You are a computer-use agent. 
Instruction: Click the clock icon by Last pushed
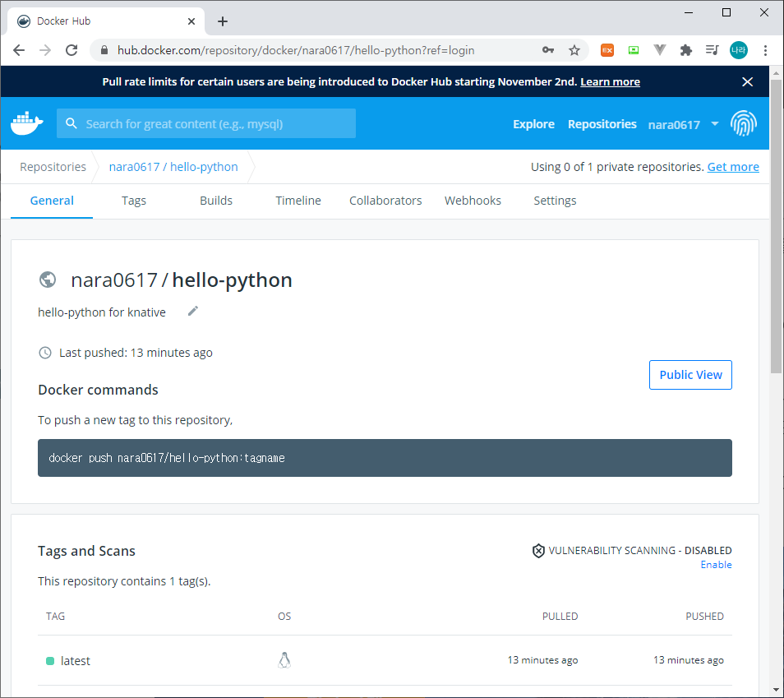click(x=45, y=353)
